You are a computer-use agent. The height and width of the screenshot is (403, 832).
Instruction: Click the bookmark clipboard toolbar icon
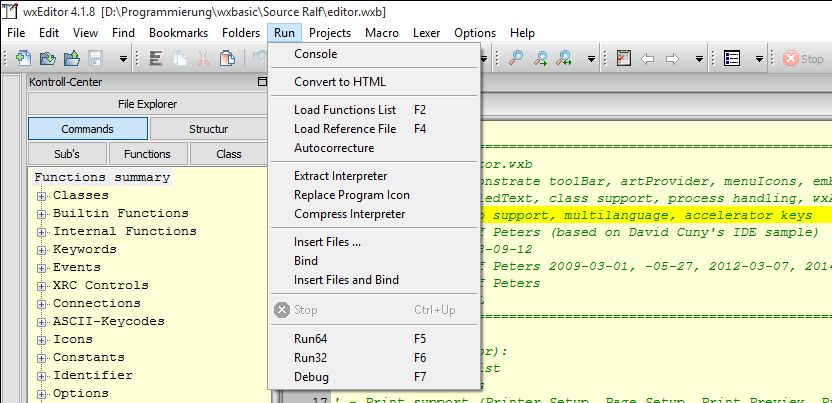(624, 59)
